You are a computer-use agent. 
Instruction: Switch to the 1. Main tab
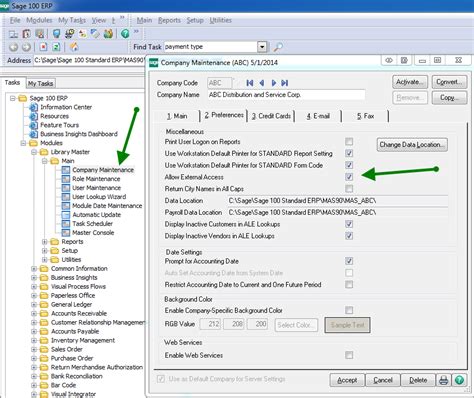click(x=177, y=116)
